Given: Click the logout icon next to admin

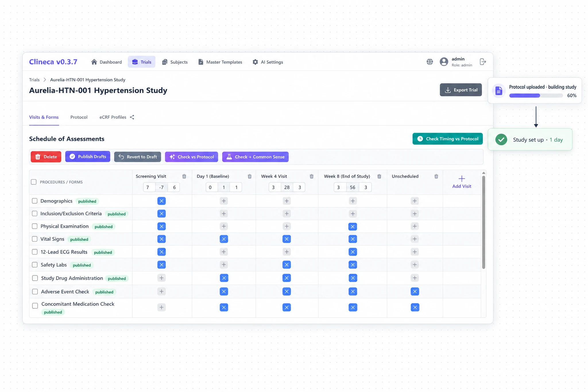Looking at the screenshot, I should point(483,62).
